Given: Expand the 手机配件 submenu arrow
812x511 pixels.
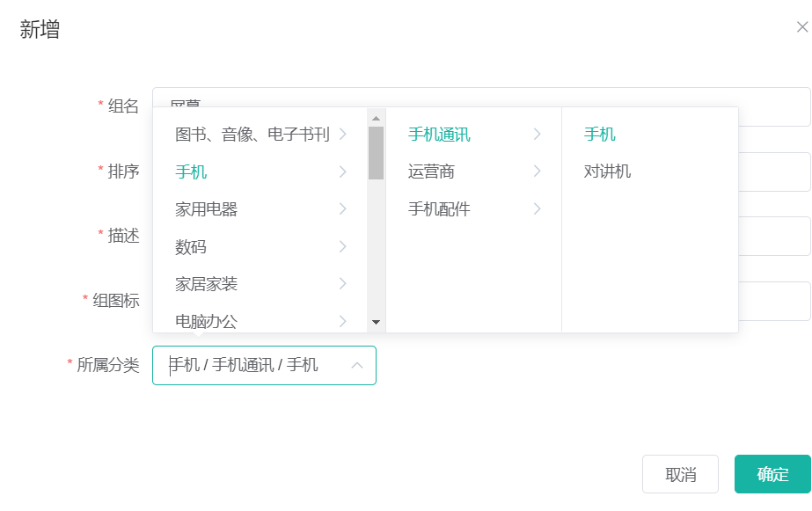Looking at the screenshot, I should coord(537,209).
